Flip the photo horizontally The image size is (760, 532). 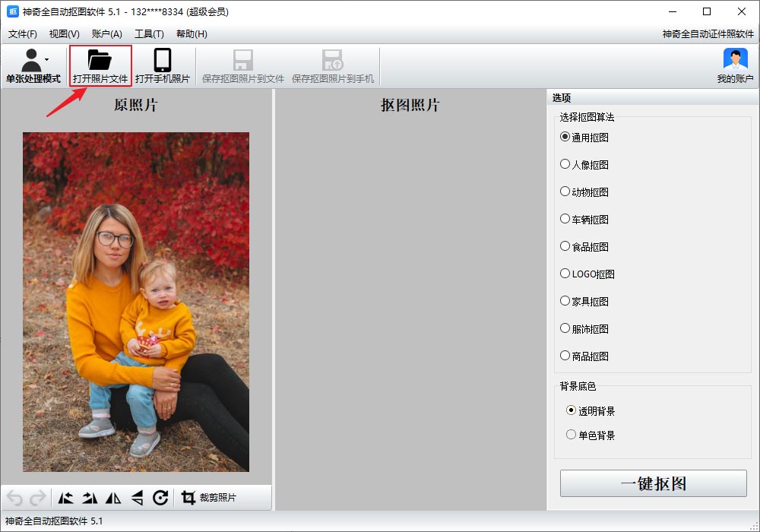pos(113,498)
